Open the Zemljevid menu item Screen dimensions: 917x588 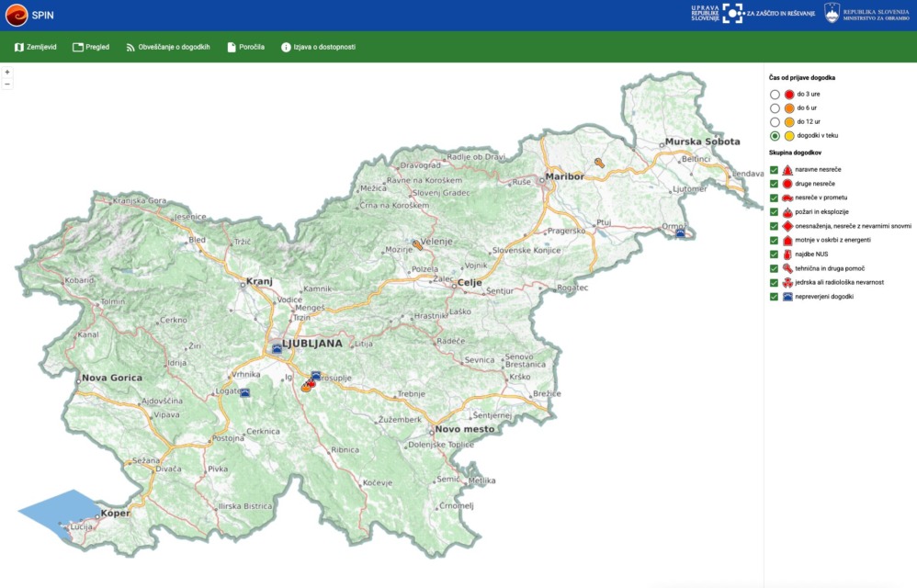click(36, 48)
